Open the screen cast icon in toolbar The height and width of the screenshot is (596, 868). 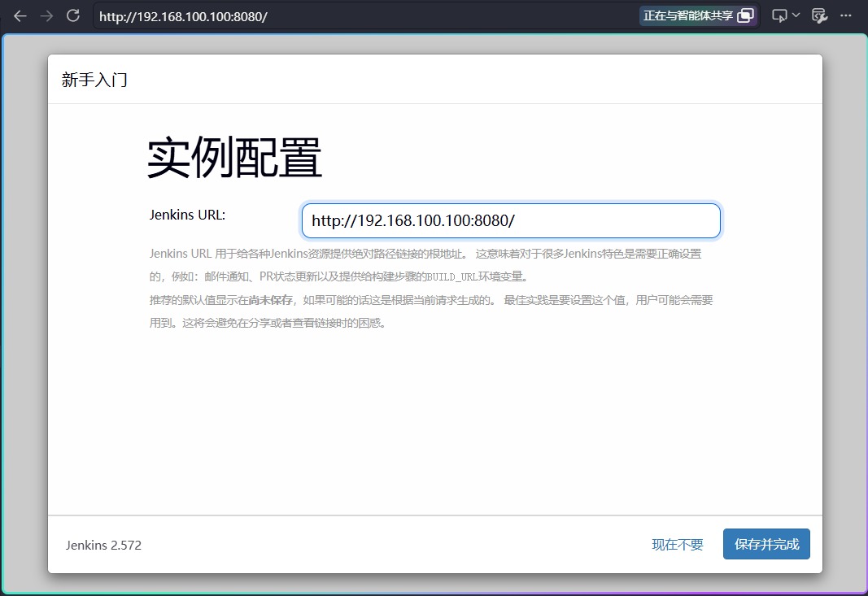[x=779, y=15]
